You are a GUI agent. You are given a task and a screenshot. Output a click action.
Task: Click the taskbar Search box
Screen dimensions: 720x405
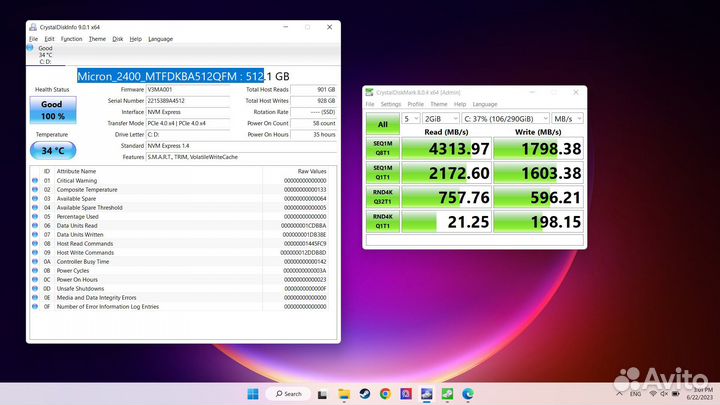tap(288, 394)
